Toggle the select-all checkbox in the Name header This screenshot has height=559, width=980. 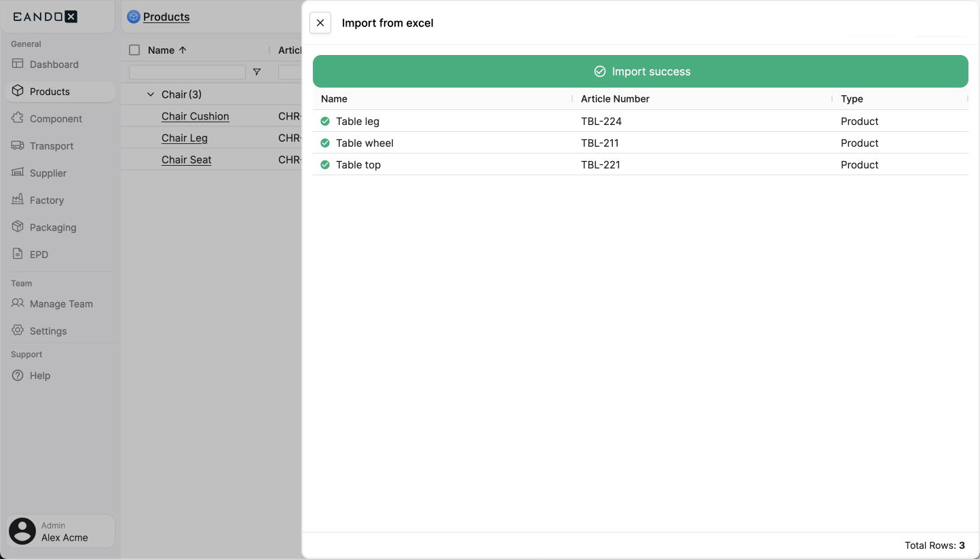[133, 50]
